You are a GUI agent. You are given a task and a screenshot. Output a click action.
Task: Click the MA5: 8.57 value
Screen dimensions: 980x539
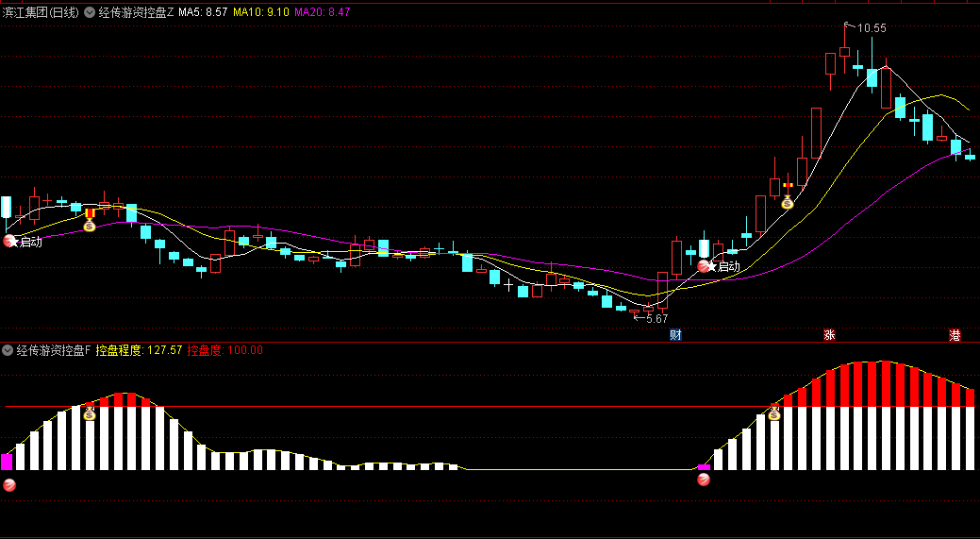(203, 12)
